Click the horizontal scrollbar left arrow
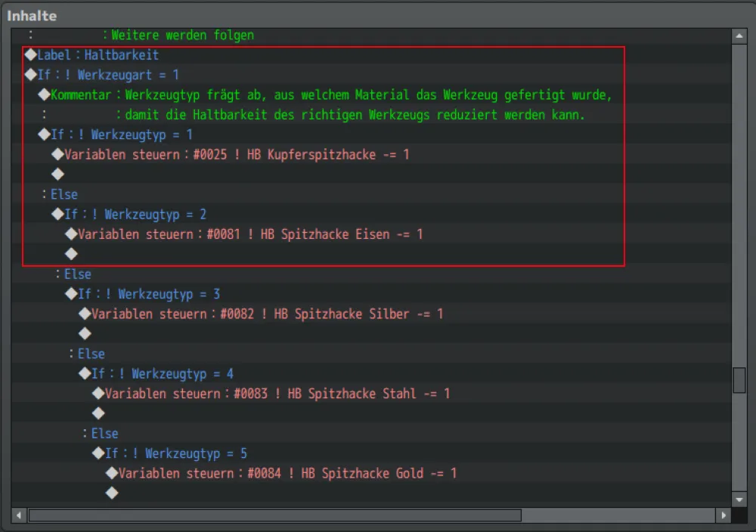Image resolution: width=756 pixels, height=532 pixels. (19, 515)
